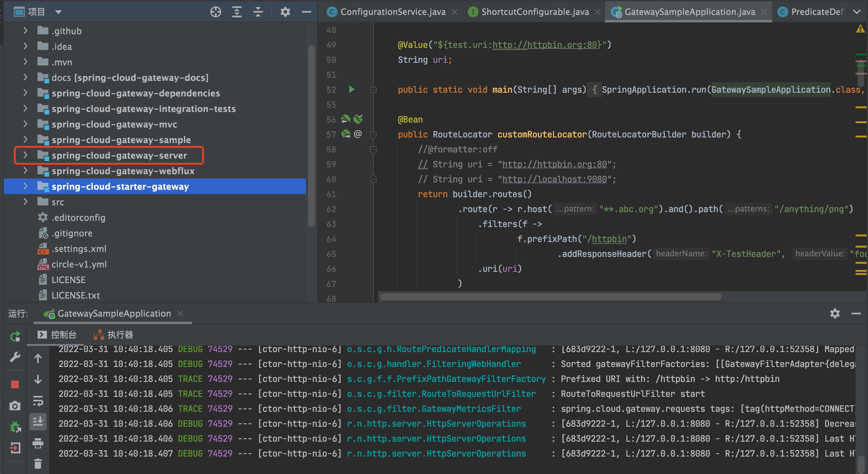Viewport: 868px width, 474px height.
Task: Open project panel settings gear
Action: (x=285, y=12)
